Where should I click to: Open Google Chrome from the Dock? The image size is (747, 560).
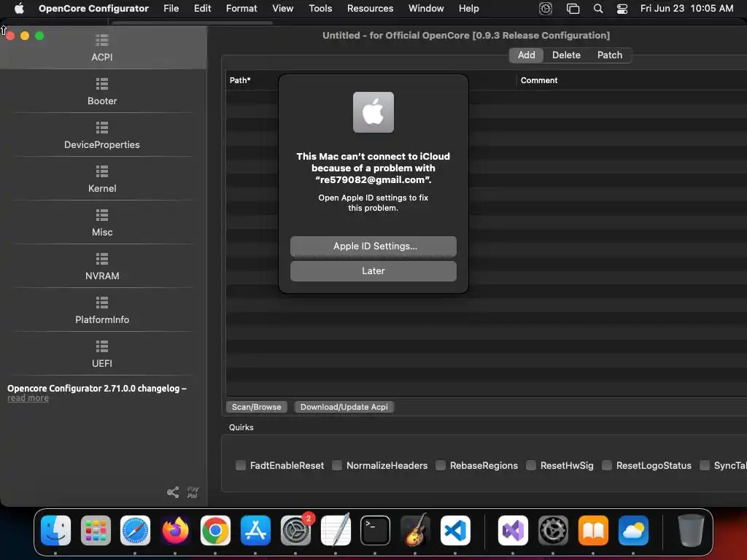coord(215,531)
